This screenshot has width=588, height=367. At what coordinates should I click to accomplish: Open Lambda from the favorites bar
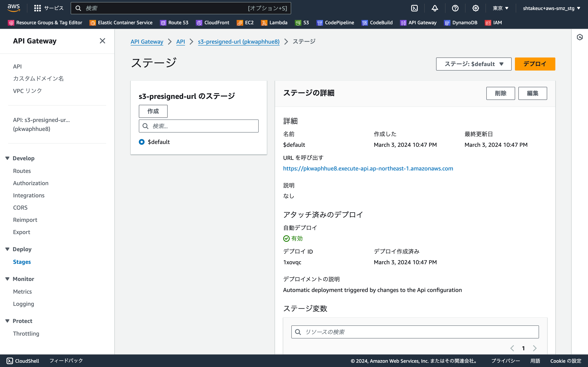[x=274, y=23]
